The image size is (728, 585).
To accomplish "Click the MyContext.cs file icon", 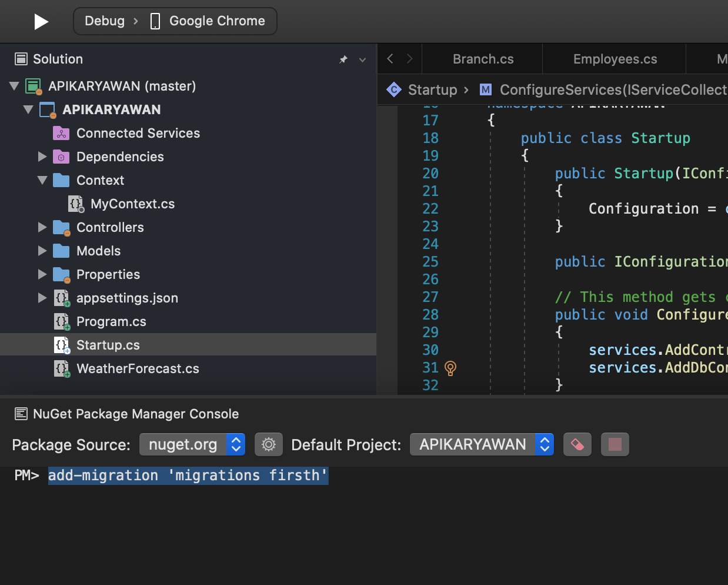I will coord(76,204).
